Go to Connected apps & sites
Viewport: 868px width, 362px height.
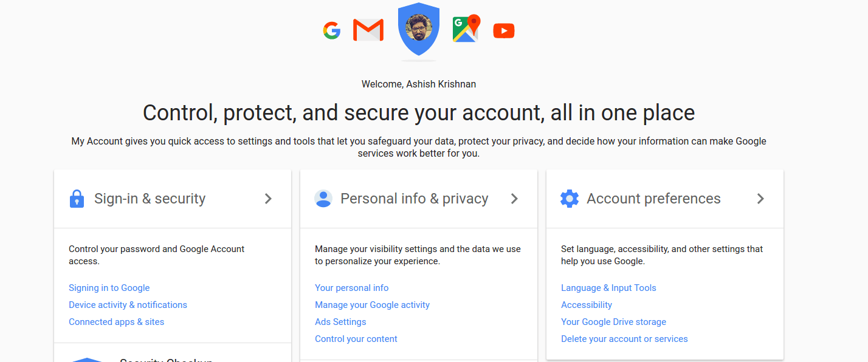[117, 322]
